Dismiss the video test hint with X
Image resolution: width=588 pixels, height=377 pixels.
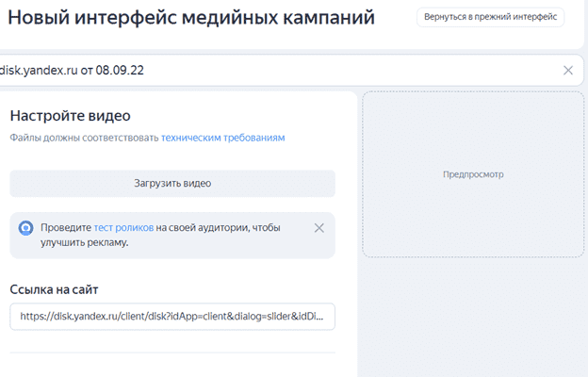318,228
